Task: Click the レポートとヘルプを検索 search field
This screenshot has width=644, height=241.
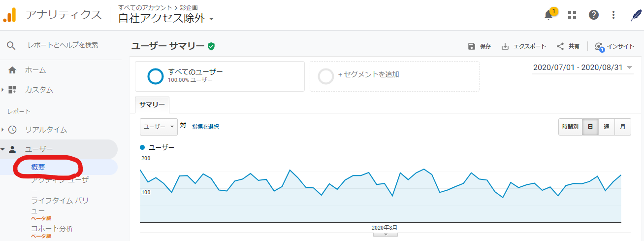Action: coord(63,45)
